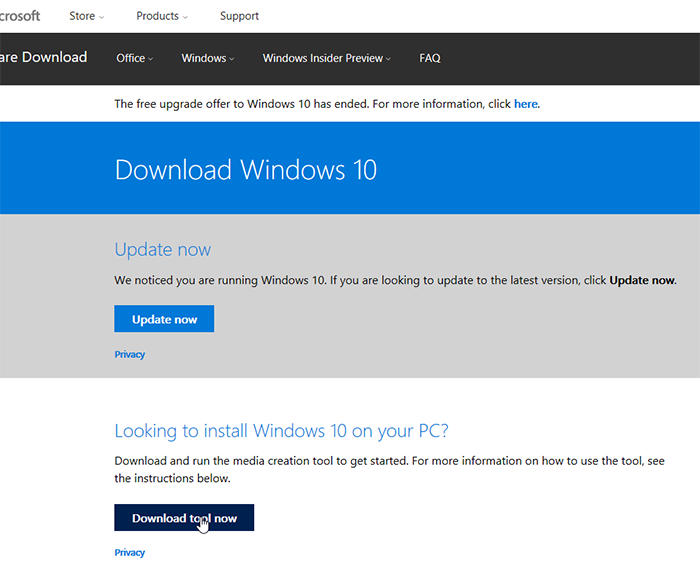Open Privacy link below Download tool now
This screenshot has width=700, height=582.
tap(129, 553)
